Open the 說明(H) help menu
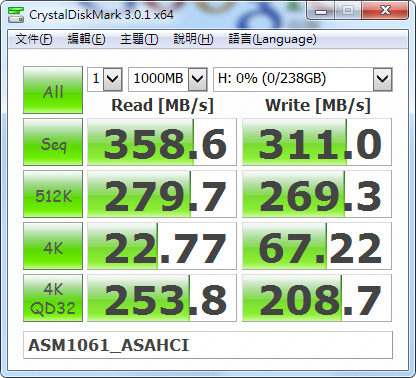 tap(193, 39)
